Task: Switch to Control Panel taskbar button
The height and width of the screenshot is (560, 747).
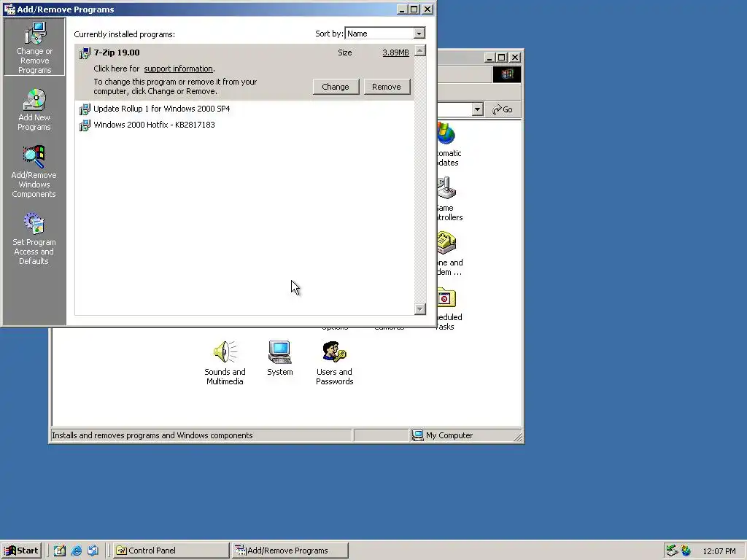Action: point(171,551)
